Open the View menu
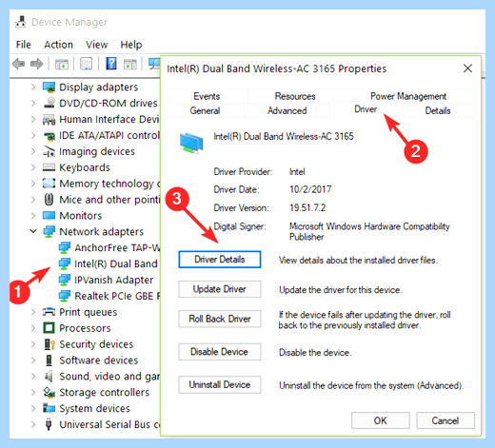 [x=97, y=45]
